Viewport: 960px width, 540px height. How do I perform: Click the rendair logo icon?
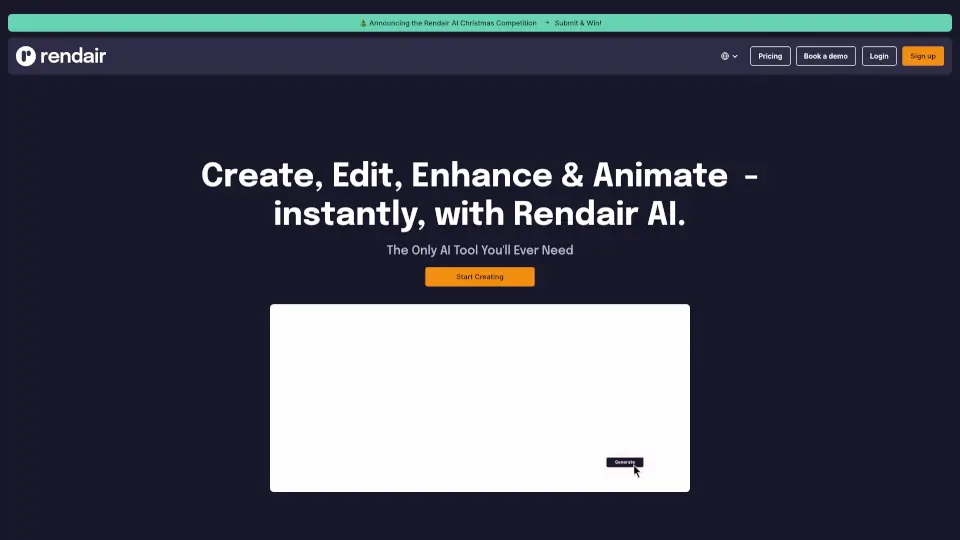26,56
